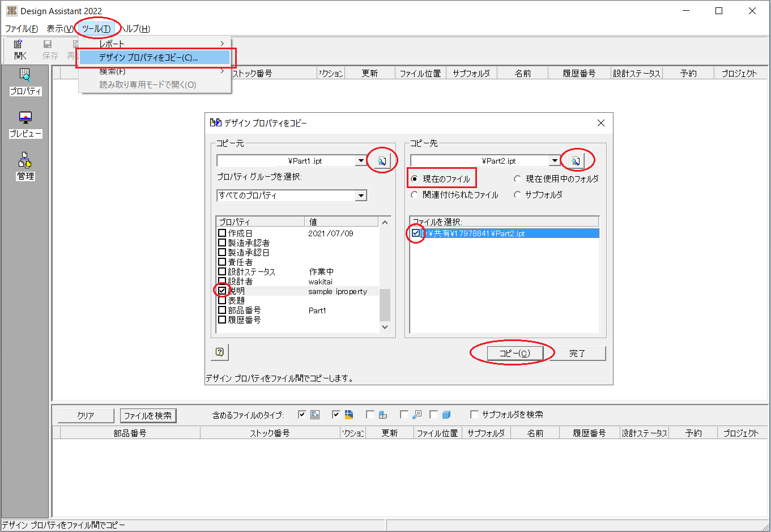The width and height of the screenshot is (771, 532).
Task: Check the 製造承認日 property
Action: click(x=222, y=252)
